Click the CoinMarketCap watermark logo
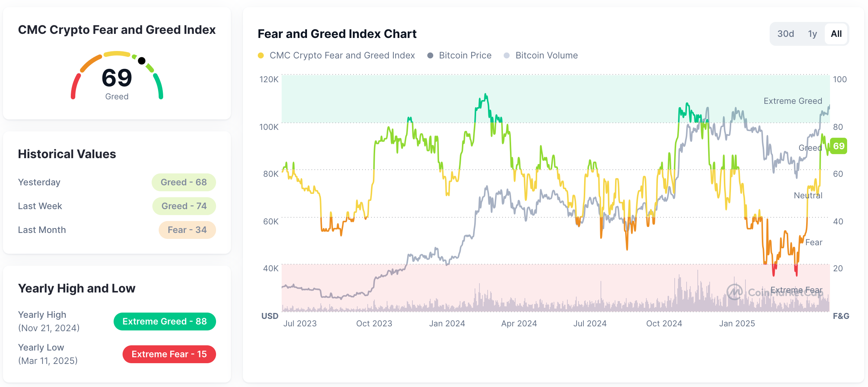The width and height of the screenshot is (868, 387). click(x=735, y=292)
